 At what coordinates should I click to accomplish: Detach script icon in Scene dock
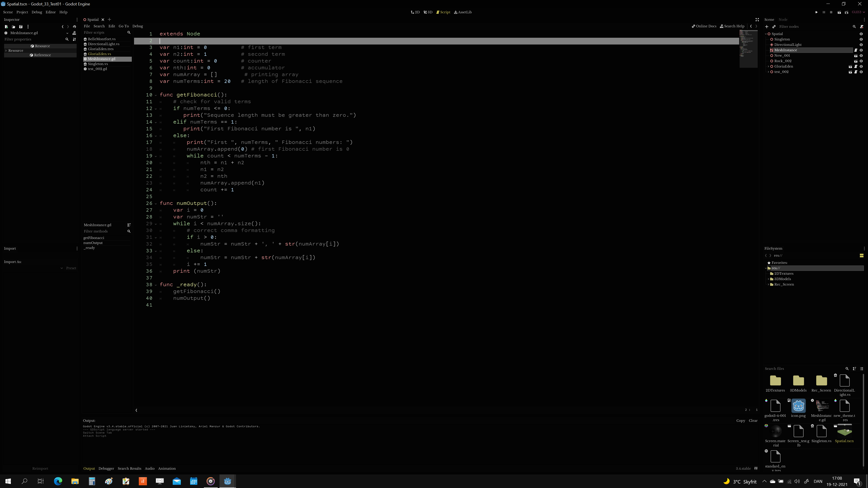862,27
